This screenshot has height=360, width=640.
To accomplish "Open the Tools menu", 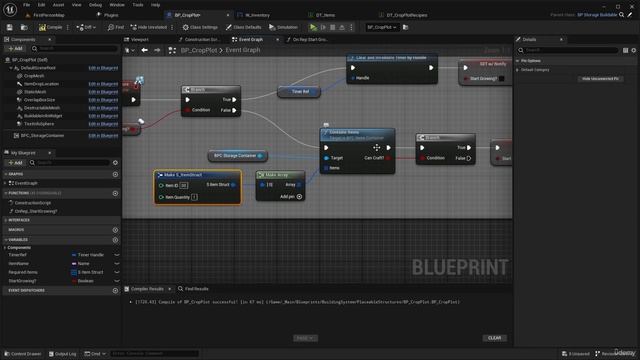I will pyautogui.click(x=138, y=5).
